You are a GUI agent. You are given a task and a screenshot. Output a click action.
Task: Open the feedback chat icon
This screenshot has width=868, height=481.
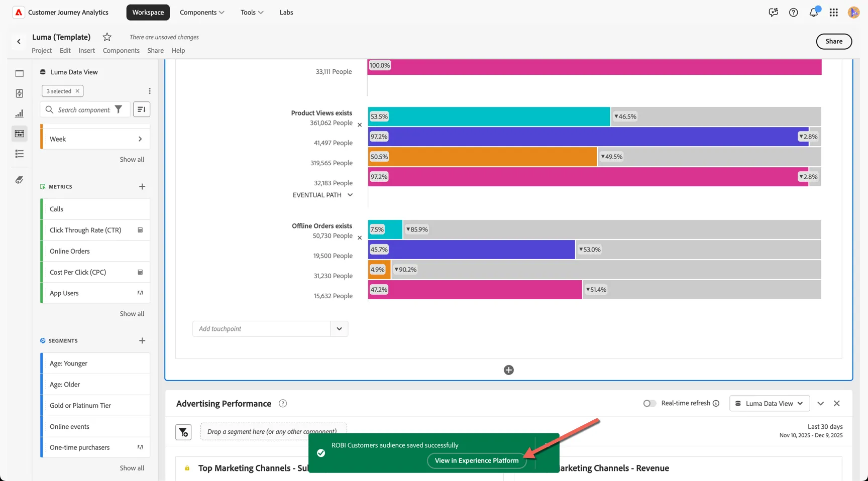point(773,13)
